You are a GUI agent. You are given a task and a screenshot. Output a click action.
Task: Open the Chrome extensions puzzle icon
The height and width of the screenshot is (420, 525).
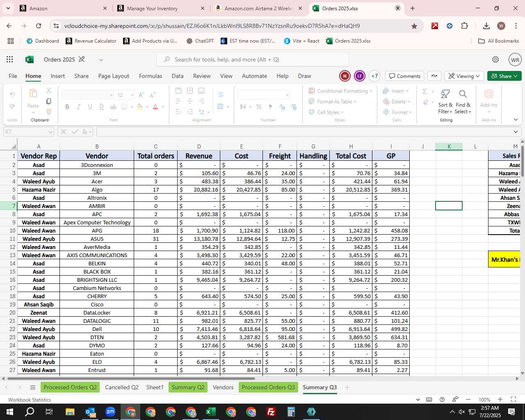(x=464, y=26)
